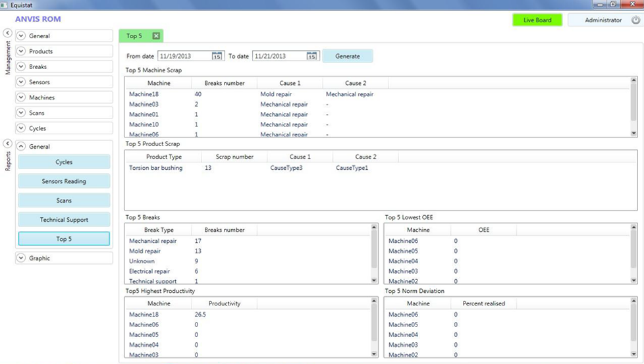Select the Electrical repair break row

248,271
